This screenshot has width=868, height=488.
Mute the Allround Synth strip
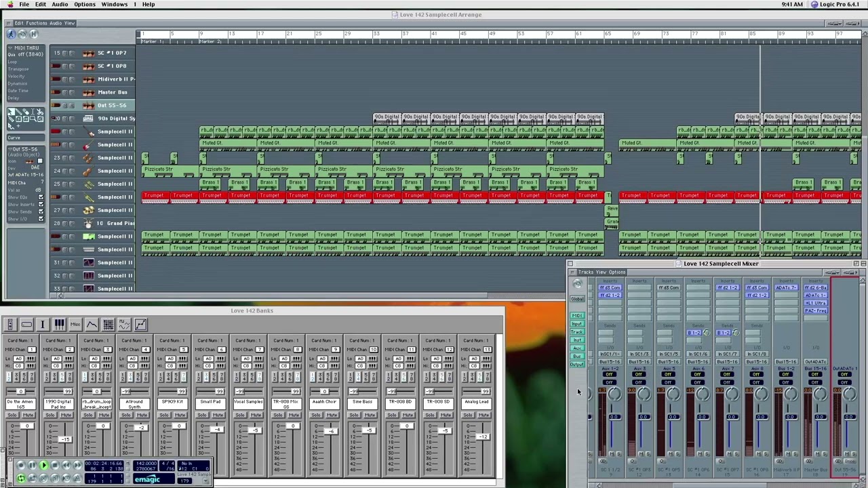click(x=142, y=415)
